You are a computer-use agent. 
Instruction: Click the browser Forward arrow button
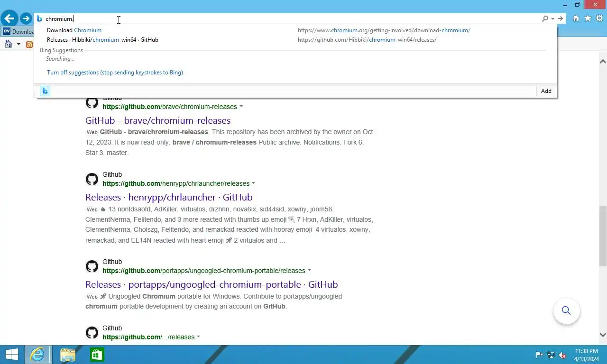click(x=26, y=19)
